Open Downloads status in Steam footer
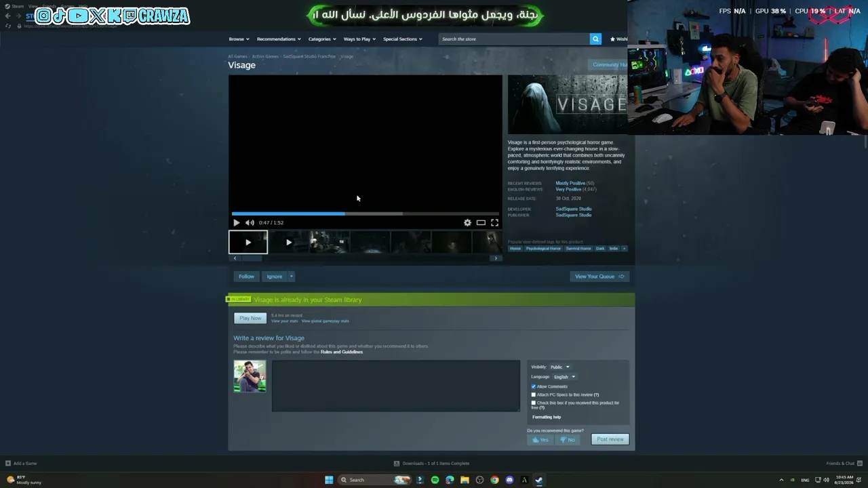Image resolution: width=868 pixels, height=488 pixels. pyautogui.click(x=431, y=464)
